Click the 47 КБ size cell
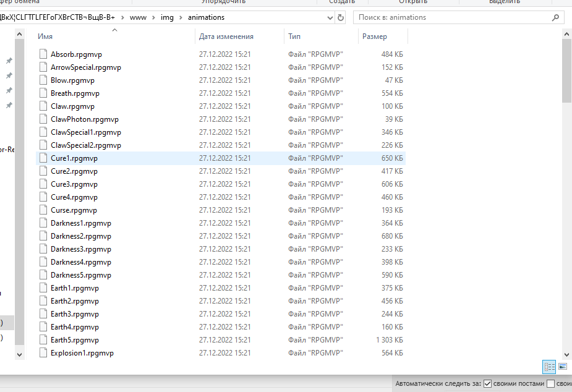Viewport: 572px width, 392px height. [394, 80]
